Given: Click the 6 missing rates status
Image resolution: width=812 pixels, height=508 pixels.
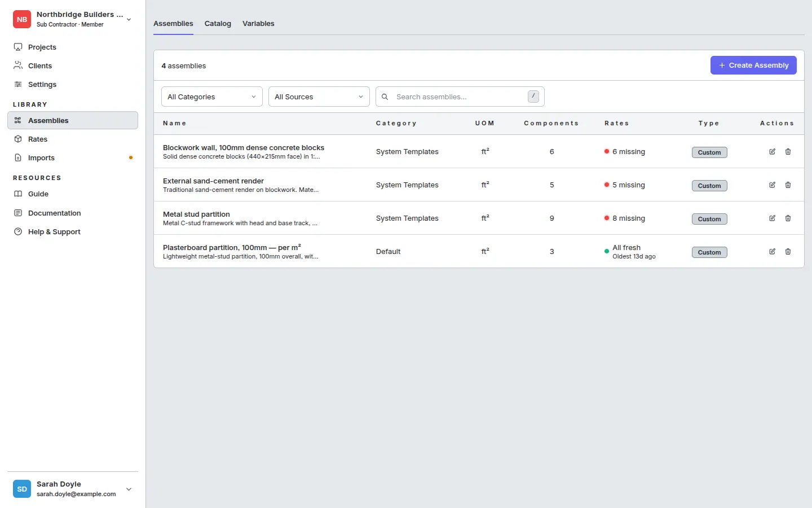Looking at the screenshot, I should [x=625, y=151].
